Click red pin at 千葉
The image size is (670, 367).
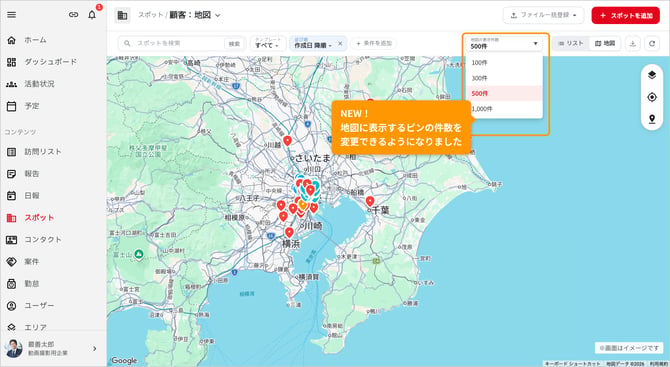tap(370, 201)
